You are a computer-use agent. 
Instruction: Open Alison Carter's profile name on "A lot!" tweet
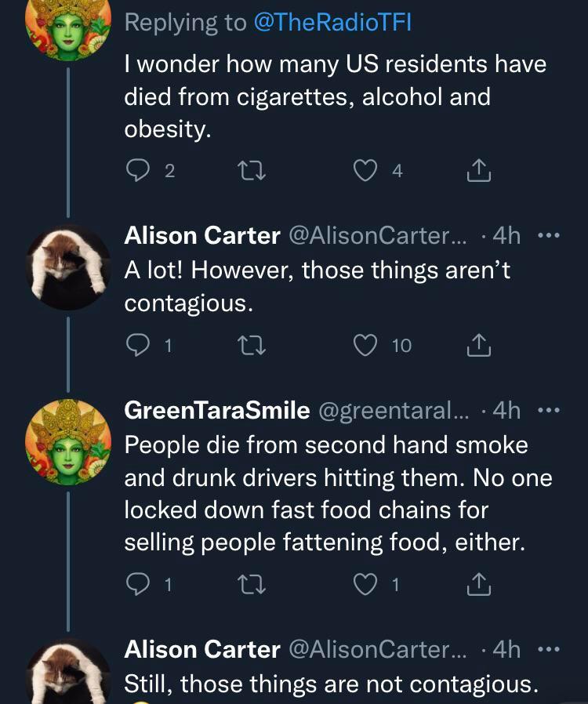202,235
